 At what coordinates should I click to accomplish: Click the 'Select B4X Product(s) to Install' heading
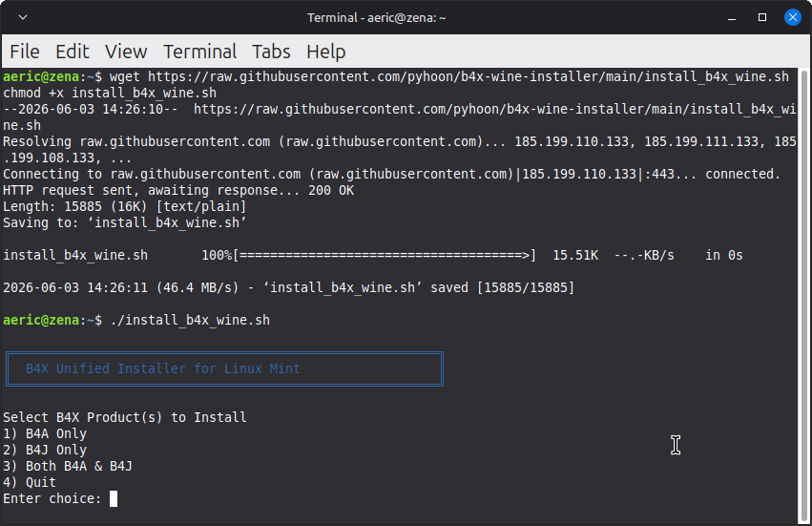(x=125, y=417)
